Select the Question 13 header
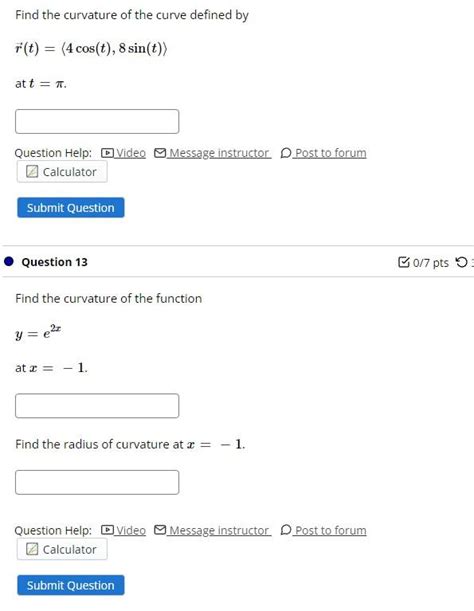 pyautogui.click(x=55, y=262)
